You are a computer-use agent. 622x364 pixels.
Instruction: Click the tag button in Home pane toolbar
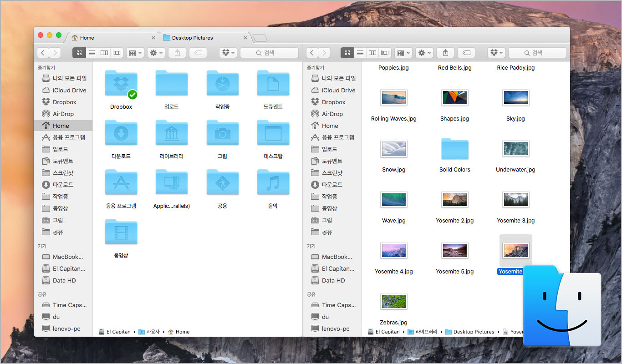[x=198, y=53]
